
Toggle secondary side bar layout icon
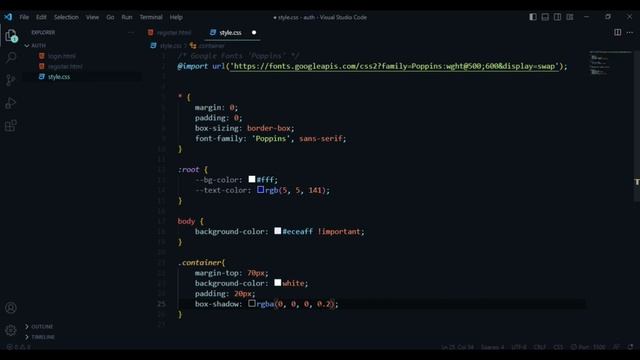point(557,17)
